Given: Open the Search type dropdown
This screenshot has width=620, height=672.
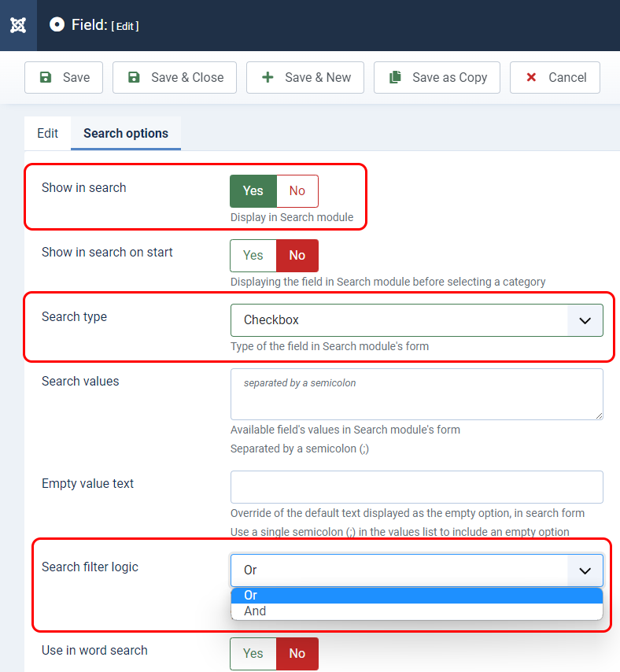Looking at the screenshot, I should [x=416, y=320].
